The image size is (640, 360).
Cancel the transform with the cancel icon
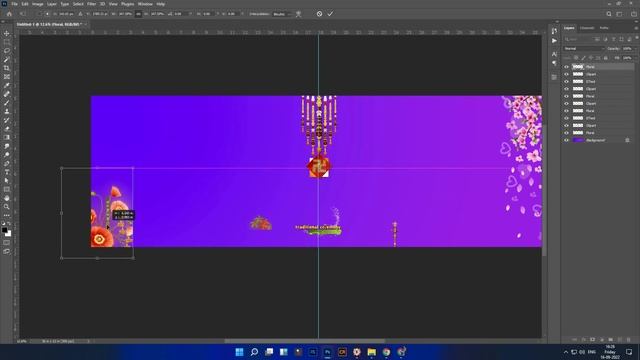click(x=319, y=14)
